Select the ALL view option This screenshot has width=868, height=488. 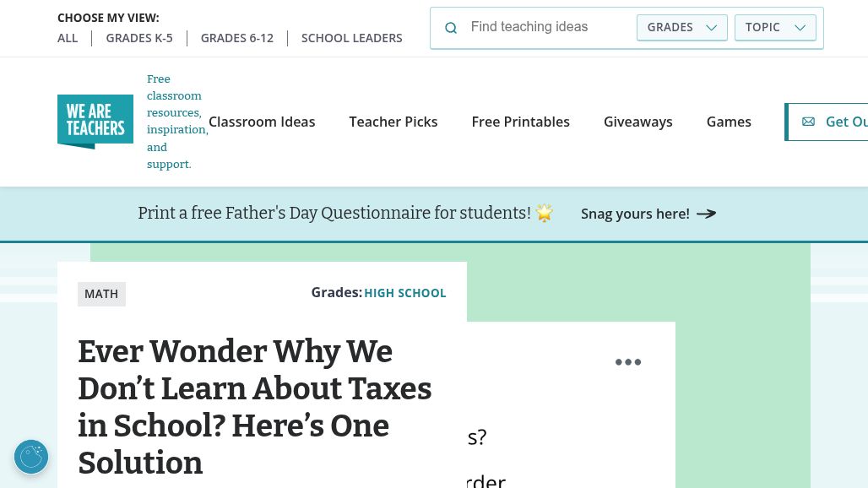(x=68, y=38)
